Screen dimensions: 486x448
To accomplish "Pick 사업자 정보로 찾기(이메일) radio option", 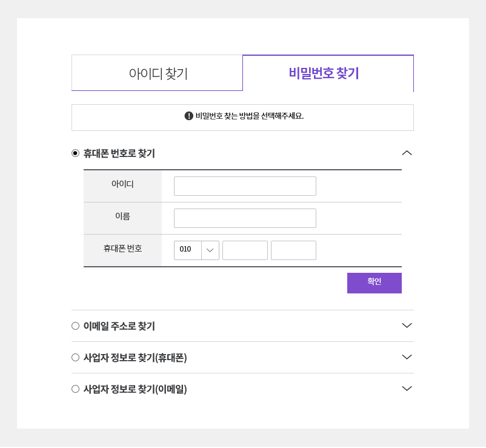I will (75, 389).
